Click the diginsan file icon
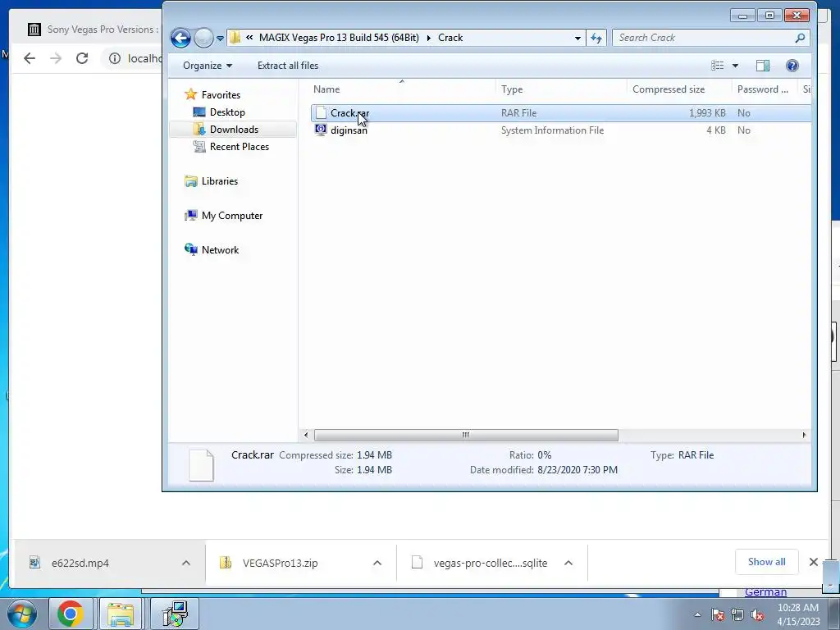840x630 pixels. (x=321, y=130)
